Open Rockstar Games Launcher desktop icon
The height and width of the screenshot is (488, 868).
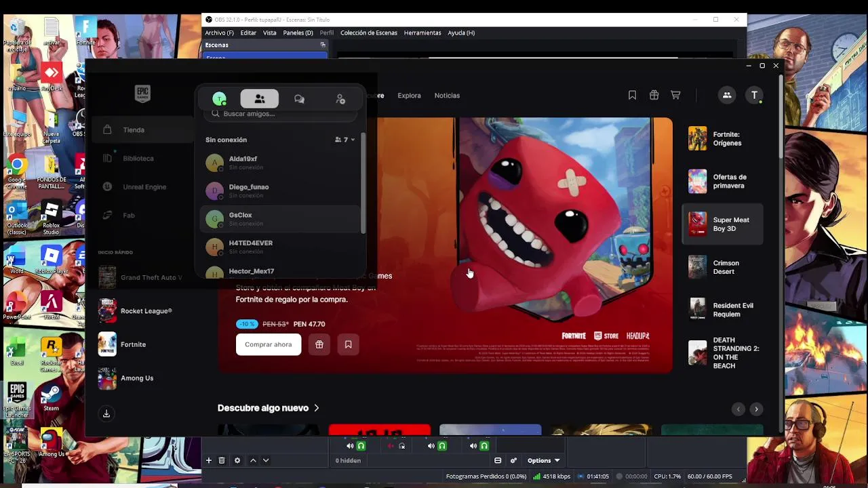pyautogui.click(x=51, y=354)
